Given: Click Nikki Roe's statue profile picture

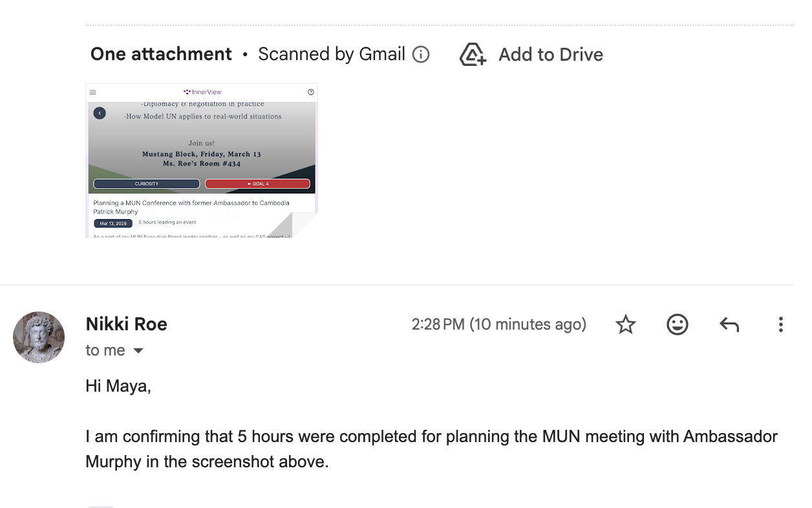Looking at the screenshot, I should [39, 337].
